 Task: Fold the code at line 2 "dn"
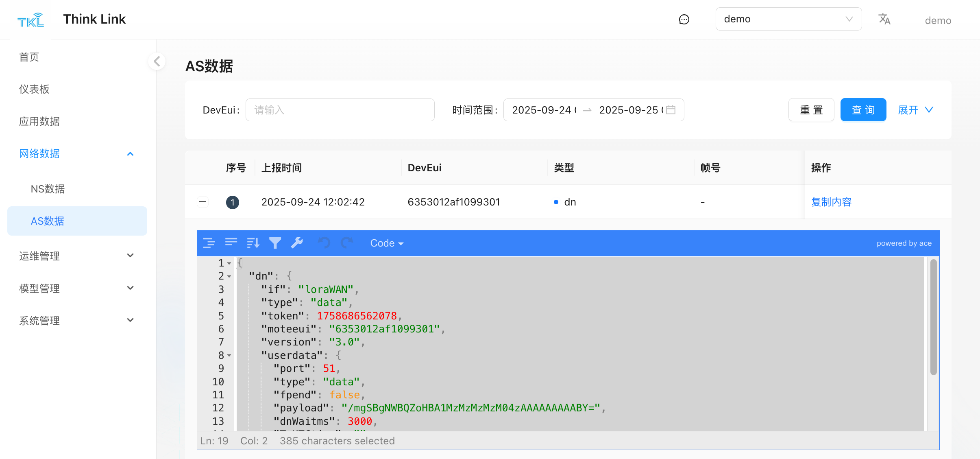point(229,277)
